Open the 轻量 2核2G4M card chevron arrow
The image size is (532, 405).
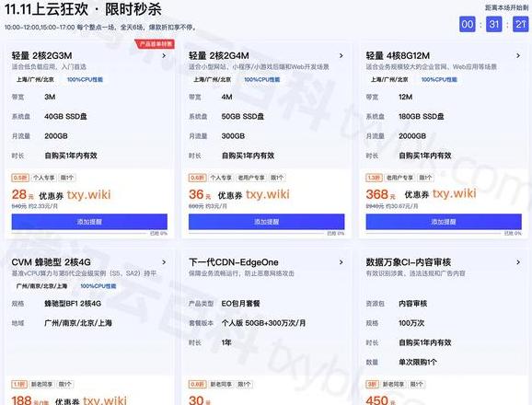341,55
